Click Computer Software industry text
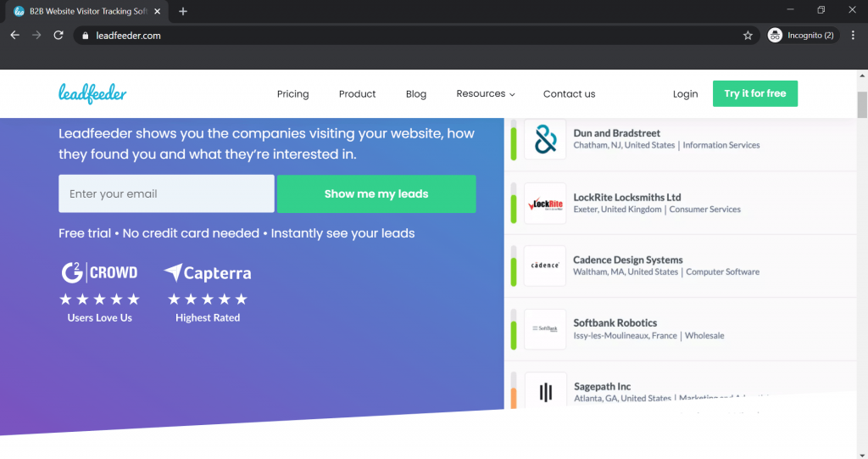Screen dimensions: 868x459 (723, 272)
